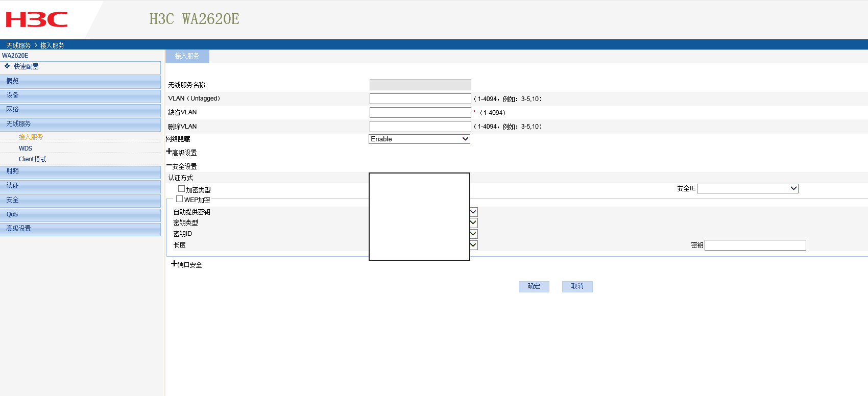This screenshot has height=396, width=868.
Task: Open the 网络 sidebar menu
Action: (80, 110)
